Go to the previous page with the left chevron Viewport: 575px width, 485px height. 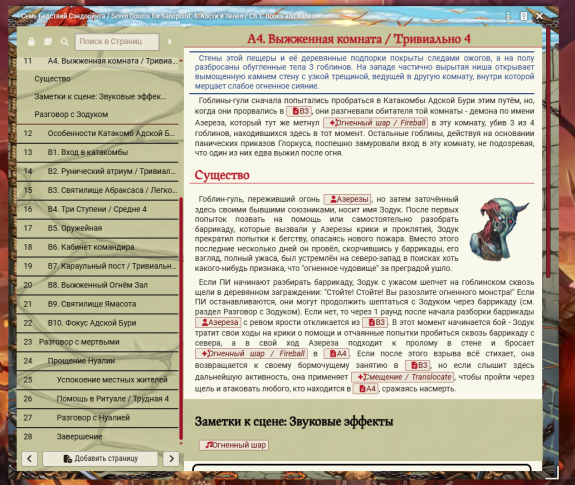30,458
